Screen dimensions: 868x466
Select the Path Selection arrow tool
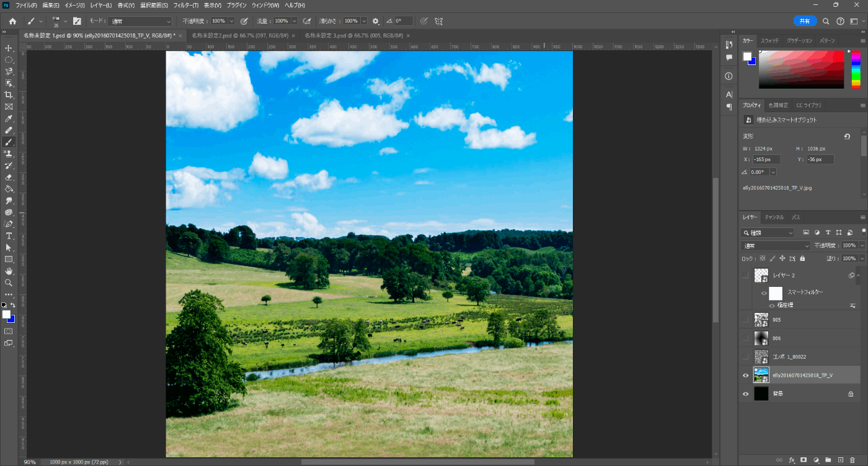pyautogui.click(x=9, y=248)
